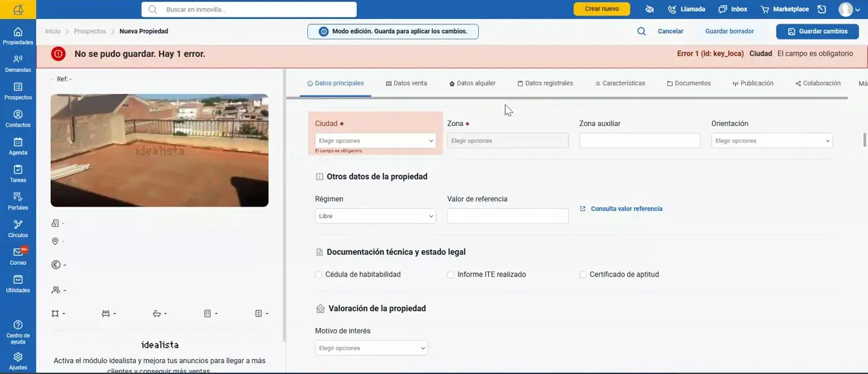Viewport: 868px width, 374px height.
Task: Open the Zona dropdown
Action: [507, 141]
